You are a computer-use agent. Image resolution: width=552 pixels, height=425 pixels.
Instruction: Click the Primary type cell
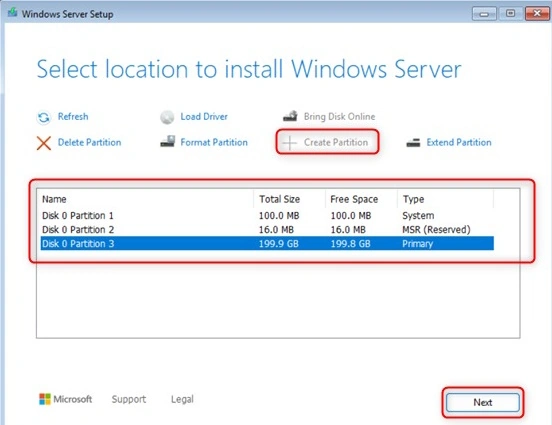click(x=418, y=244)
